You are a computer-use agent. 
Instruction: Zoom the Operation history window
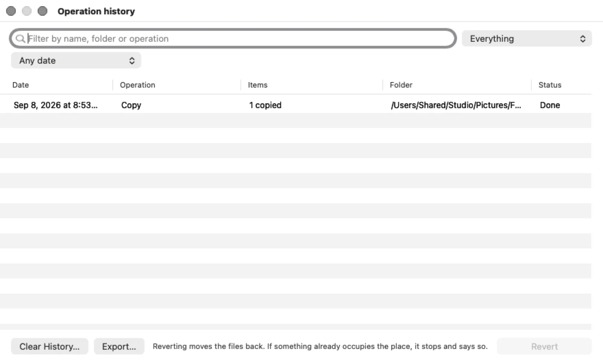tap(43, 11)
